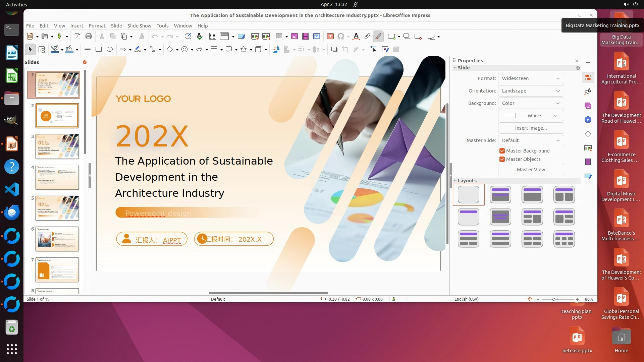Select the Ellipse drawing tool

pos(110,50)
